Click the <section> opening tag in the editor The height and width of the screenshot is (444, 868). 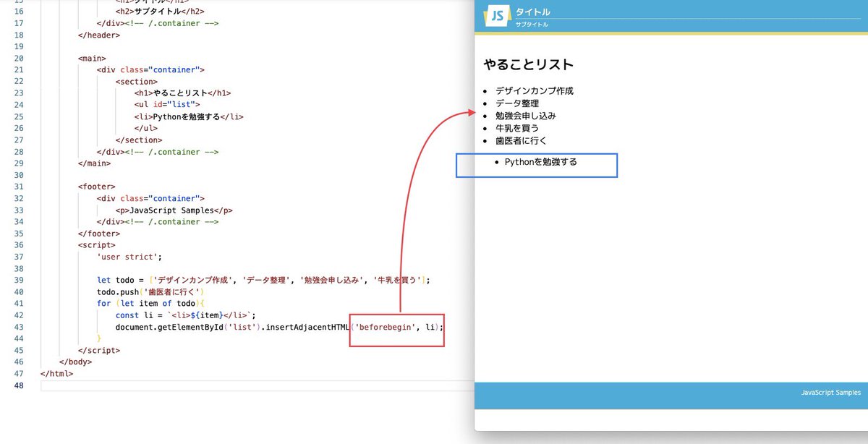[x=136, y=82]
